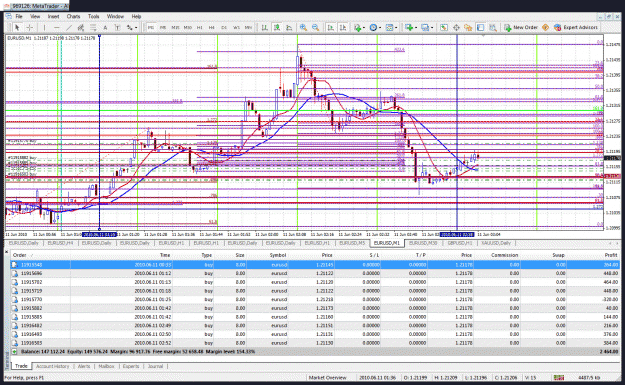Select the arrow cursor tool
The width and height of the screenshot is (625, 385).
click(17, 28)
